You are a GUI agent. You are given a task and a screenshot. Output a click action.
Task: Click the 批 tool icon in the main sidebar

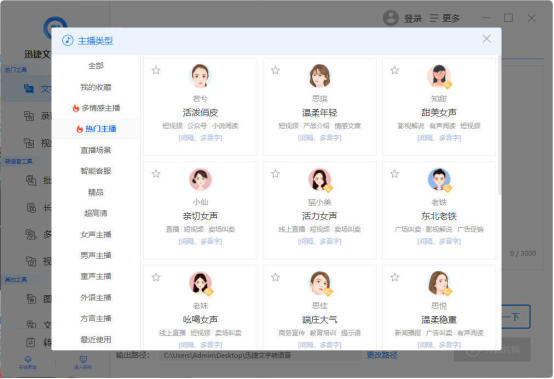[31, 180]
